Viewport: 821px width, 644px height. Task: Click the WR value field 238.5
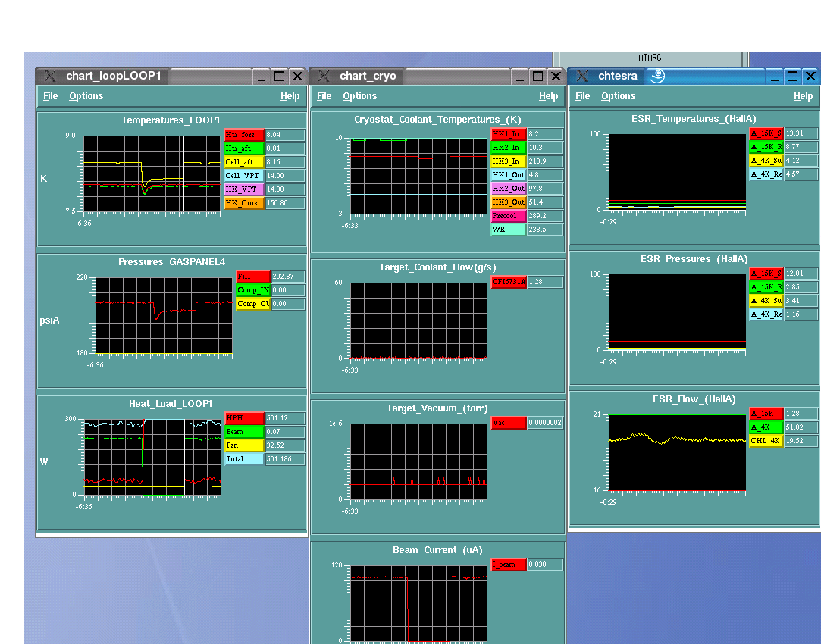(x=546, y=230)
